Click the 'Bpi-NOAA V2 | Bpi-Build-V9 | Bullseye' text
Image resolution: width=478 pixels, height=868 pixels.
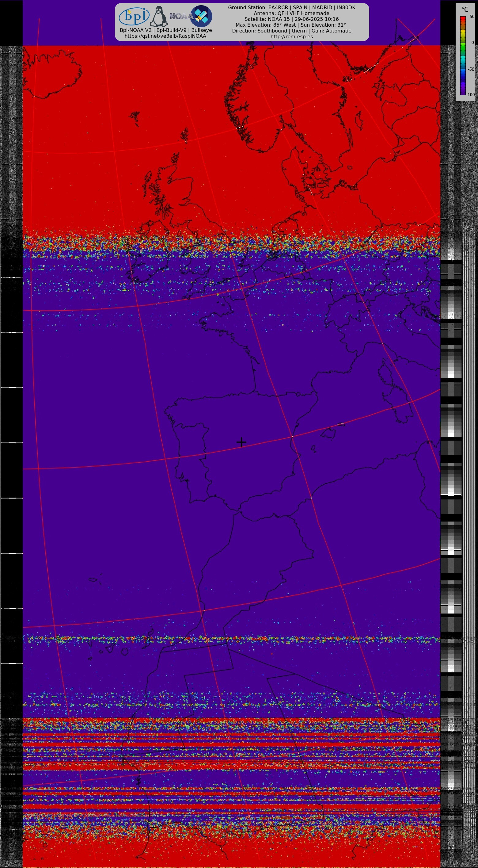click(166, 30)
